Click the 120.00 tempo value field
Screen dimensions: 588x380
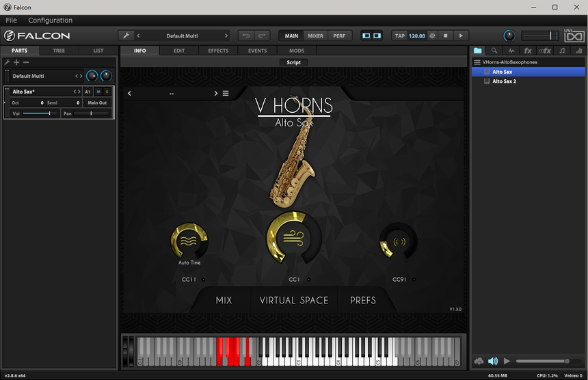click(x=417, y=36)
